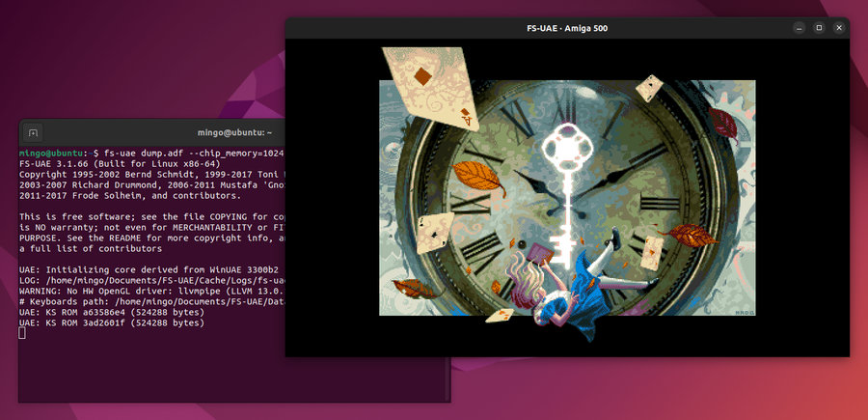Maximize the FS-UAE Amiga 500 window

[x=819, y=28]
